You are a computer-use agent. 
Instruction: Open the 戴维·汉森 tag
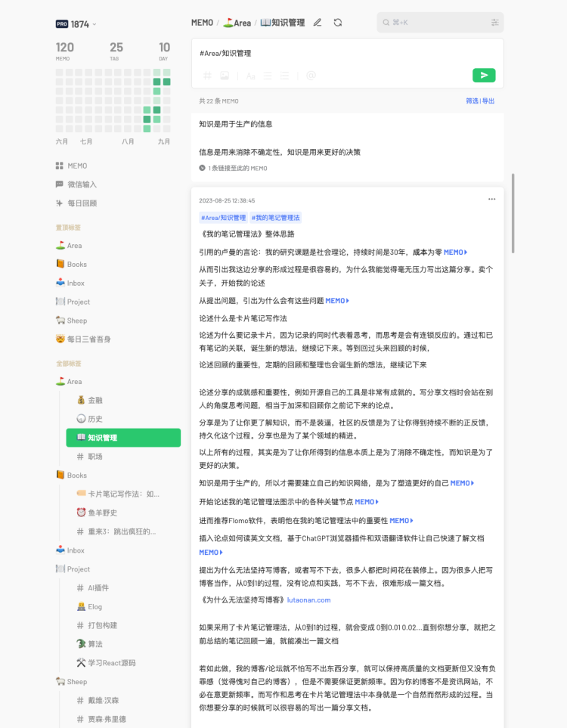[x=98, y=700]
